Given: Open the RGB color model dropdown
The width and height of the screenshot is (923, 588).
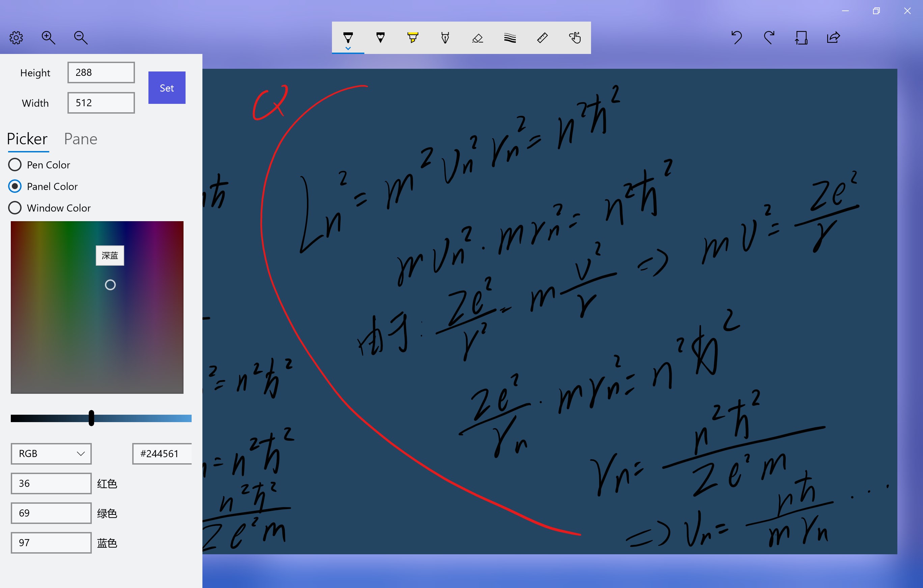Looking at the screenshot, I should click(51, 453).
